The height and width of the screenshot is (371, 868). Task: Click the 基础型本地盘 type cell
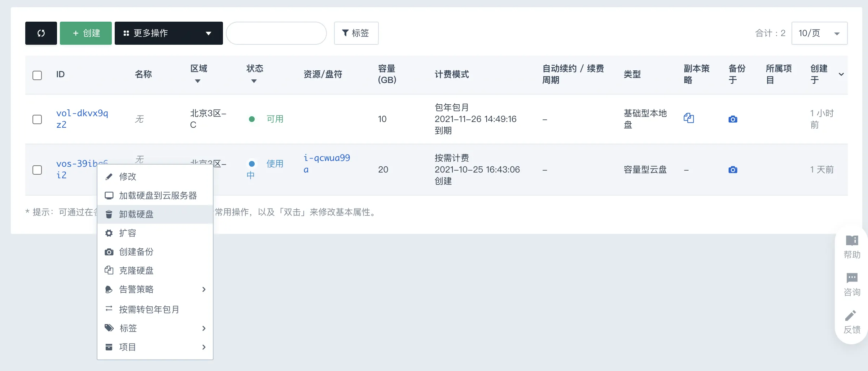coord(645,119)
